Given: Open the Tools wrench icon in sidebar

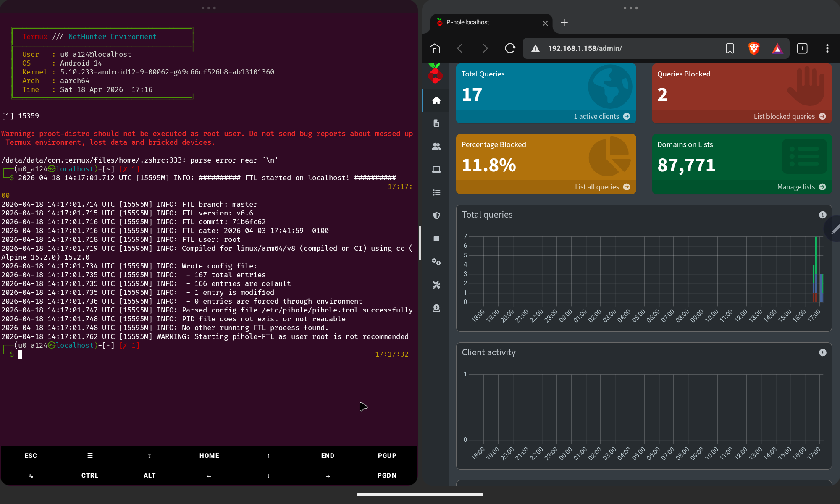Looking at the screenshot, I should tap(436, 285).
